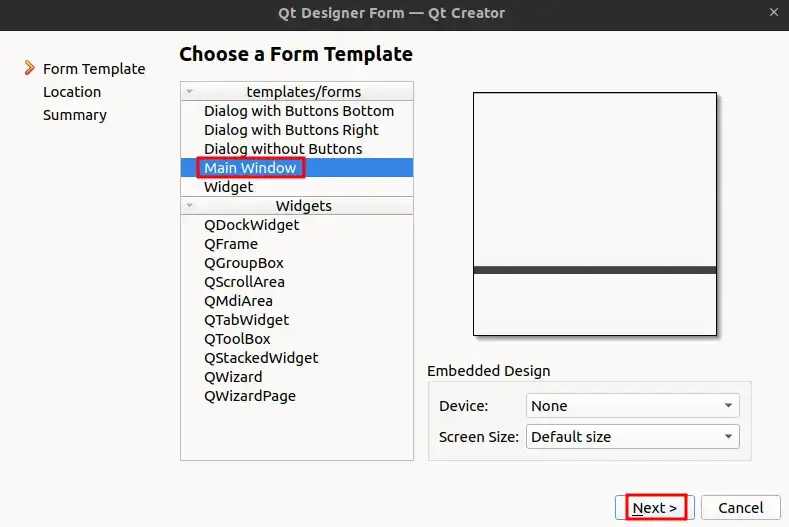Pick QToolBox template
The width and height of the screenshot is (789, 527).
tap(297, 339)
